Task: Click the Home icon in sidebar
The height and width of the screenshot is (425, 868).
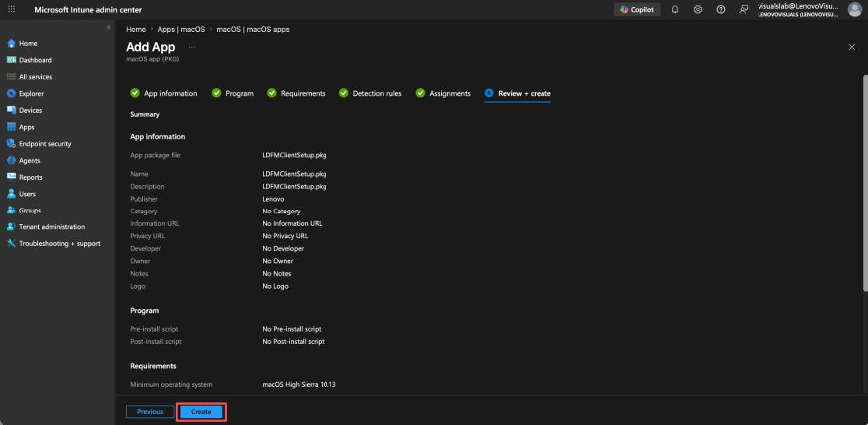Action: tap(11, 44)
